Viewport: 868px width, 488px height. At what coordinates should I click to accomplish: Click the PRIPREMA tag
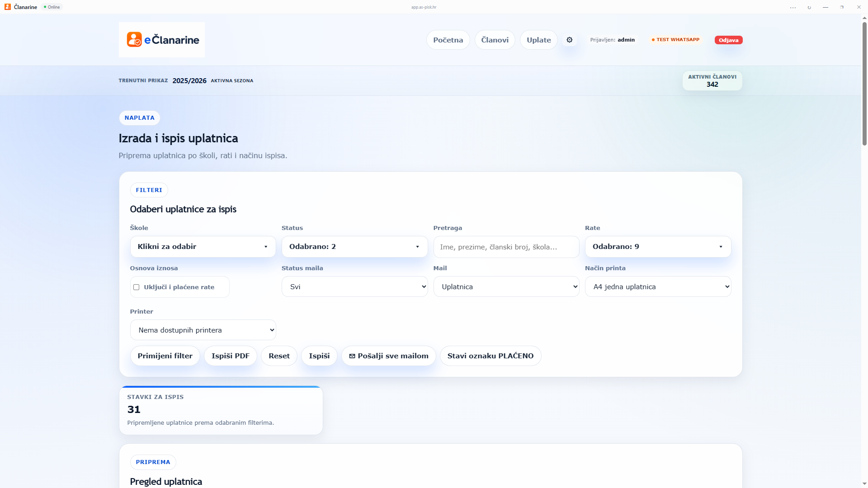(153, 462)
